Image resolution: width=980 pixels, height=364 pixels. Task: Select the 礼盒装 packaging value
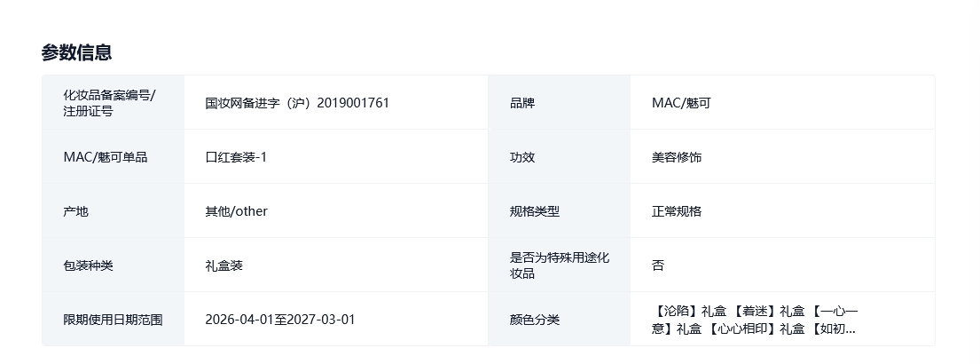tap(223, 265)
